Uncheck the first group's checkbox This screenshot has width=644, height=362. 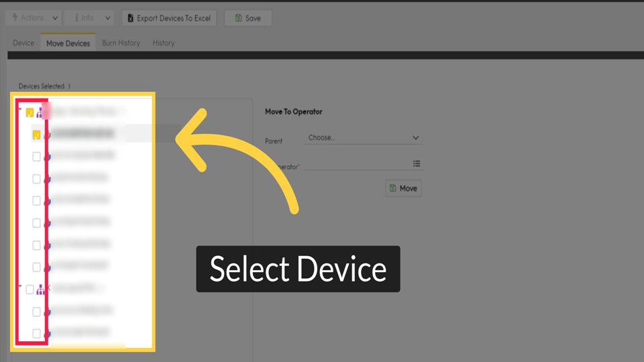point(30,113)
